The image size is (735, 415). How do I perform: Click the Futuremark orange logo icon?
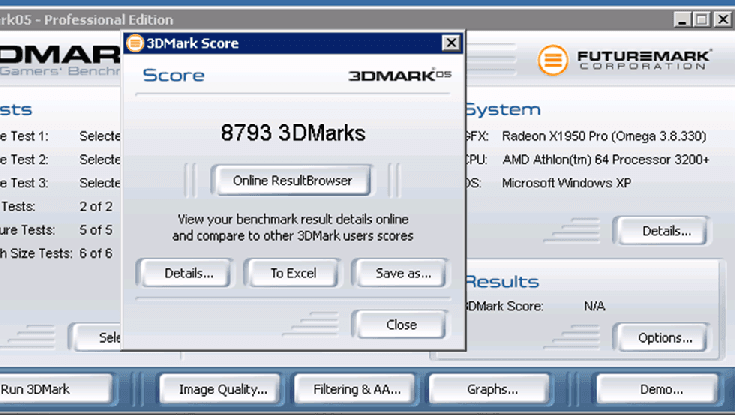tap(553, 60)
